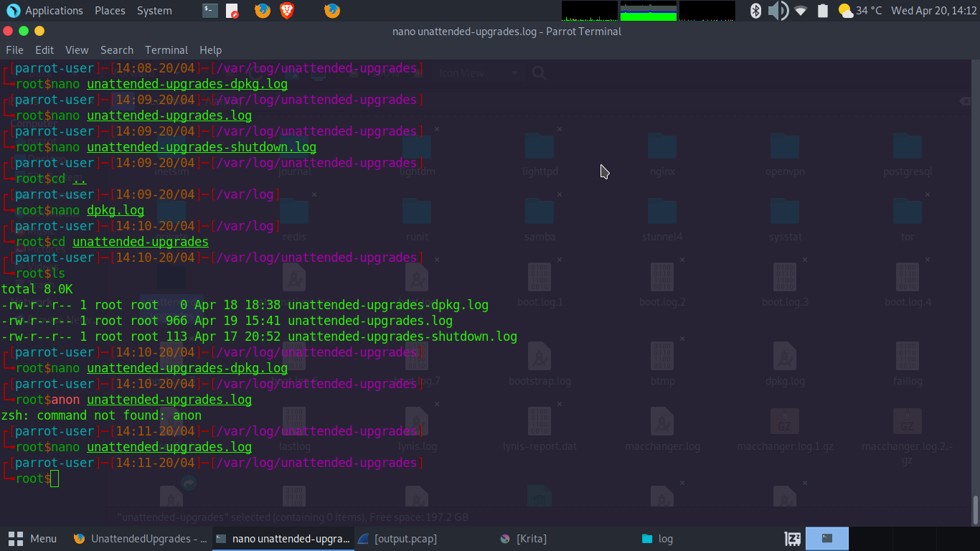Launch terminal from top panel launcher icon

click(209, 11)
